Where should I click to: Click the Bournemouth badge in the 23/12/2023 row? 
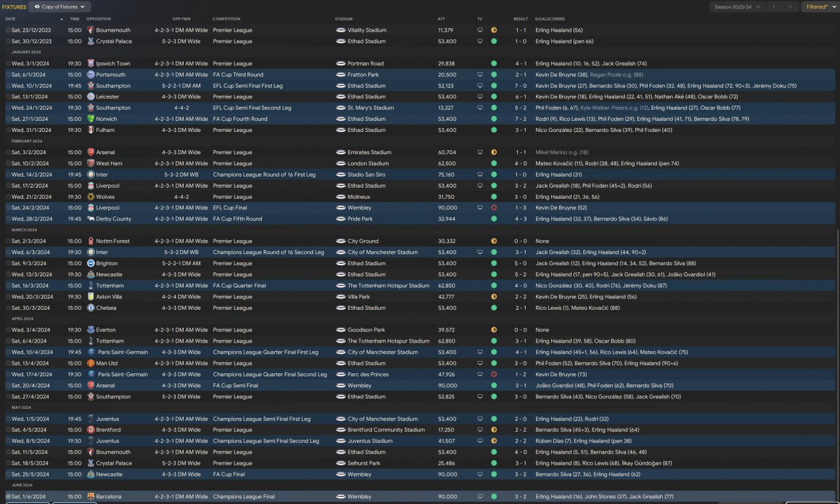tap(91, 30)
